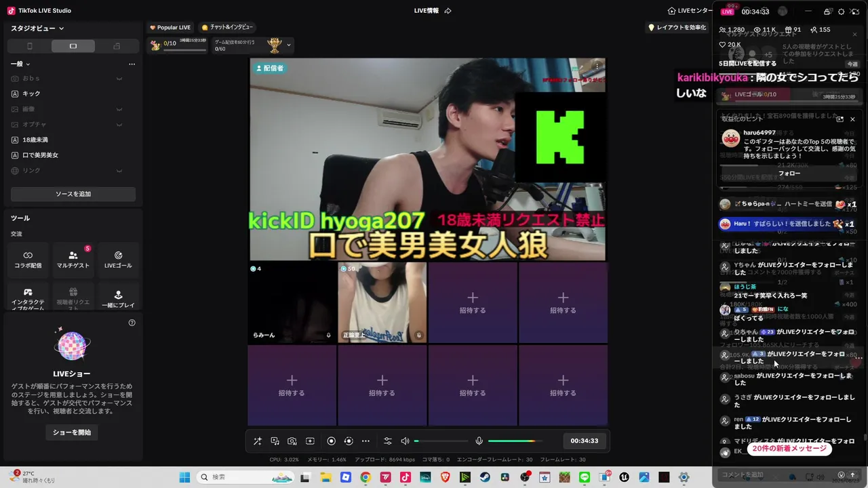
Task: Close the 収益化のヒント card
Action: tap(852, 119)
